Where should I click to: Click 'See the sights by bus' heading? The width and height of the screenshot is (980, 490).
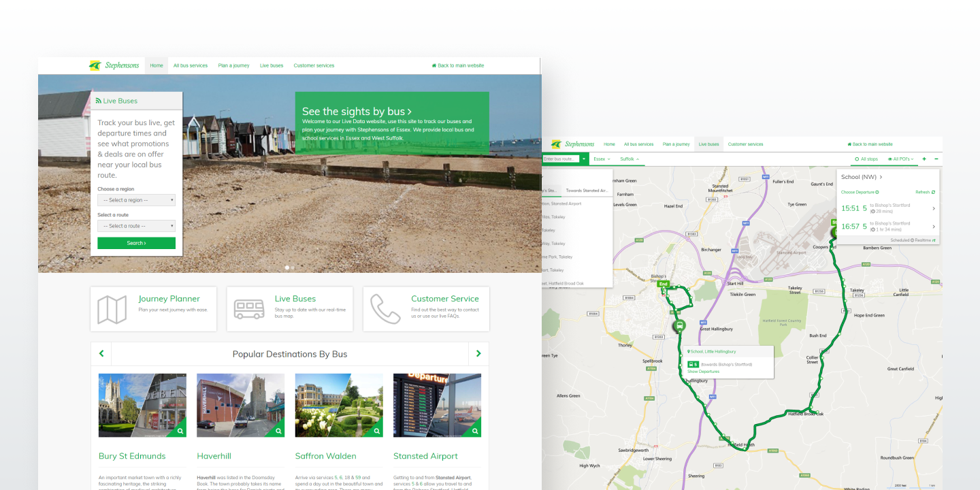coord(357,112)
